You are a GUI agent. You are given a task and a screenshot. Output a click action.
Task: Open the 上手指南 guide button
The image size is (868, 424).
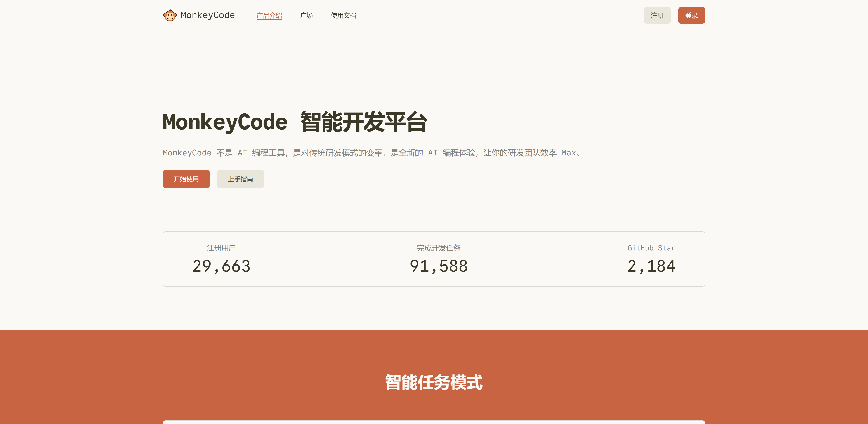pos(240,179)
